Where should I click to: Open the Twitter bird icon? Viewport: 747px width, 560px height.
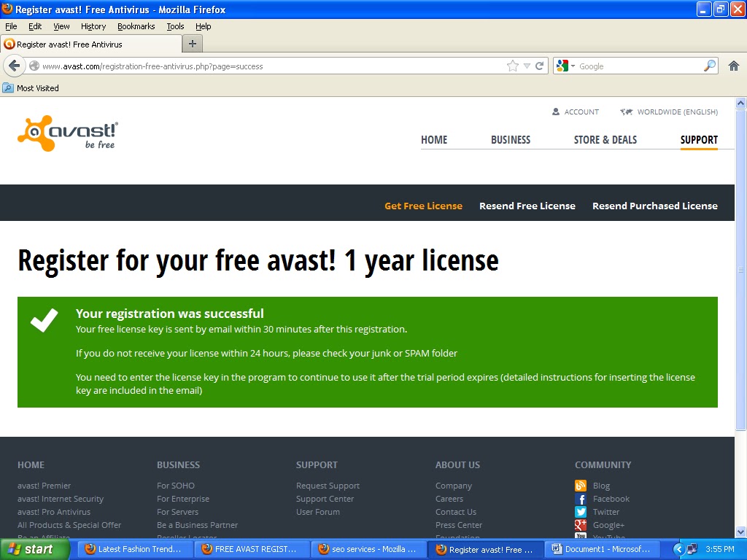coord(580,512)
